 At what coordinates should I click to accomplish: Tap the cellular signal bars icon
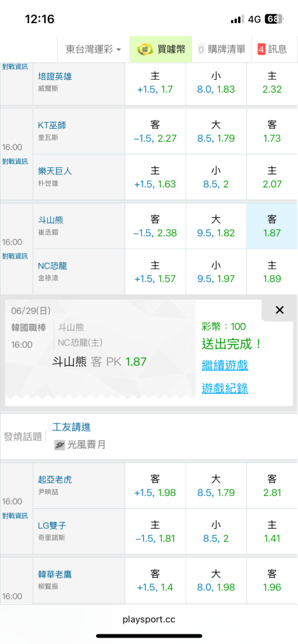pos(237,19)
